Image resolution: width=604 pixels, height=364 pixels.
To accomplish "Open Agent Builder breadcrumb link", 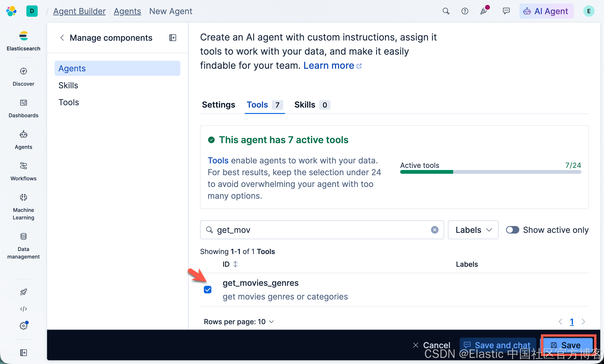I will click(x=79, y=11).
